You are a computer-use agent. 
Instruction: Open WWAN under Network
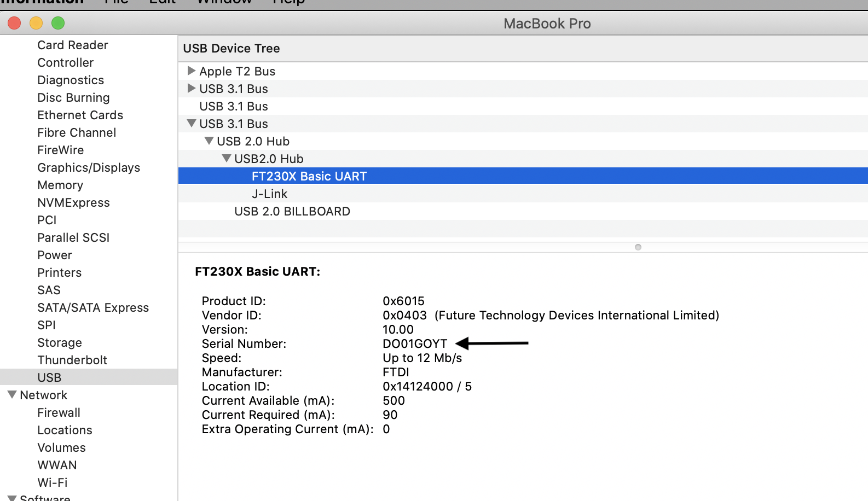(57, 465)
